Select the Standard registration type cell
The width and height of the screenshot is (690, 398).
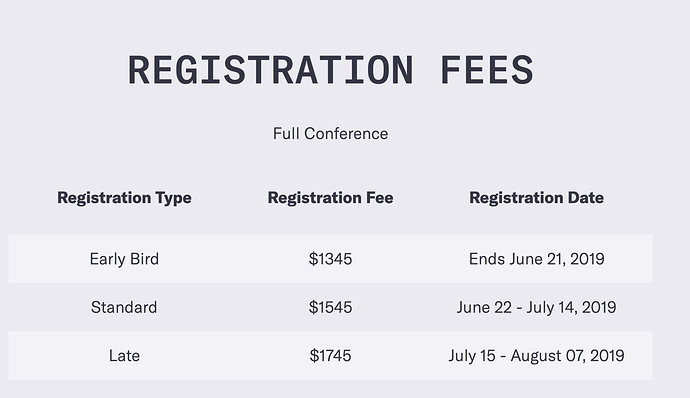click(x=124, y=307)
